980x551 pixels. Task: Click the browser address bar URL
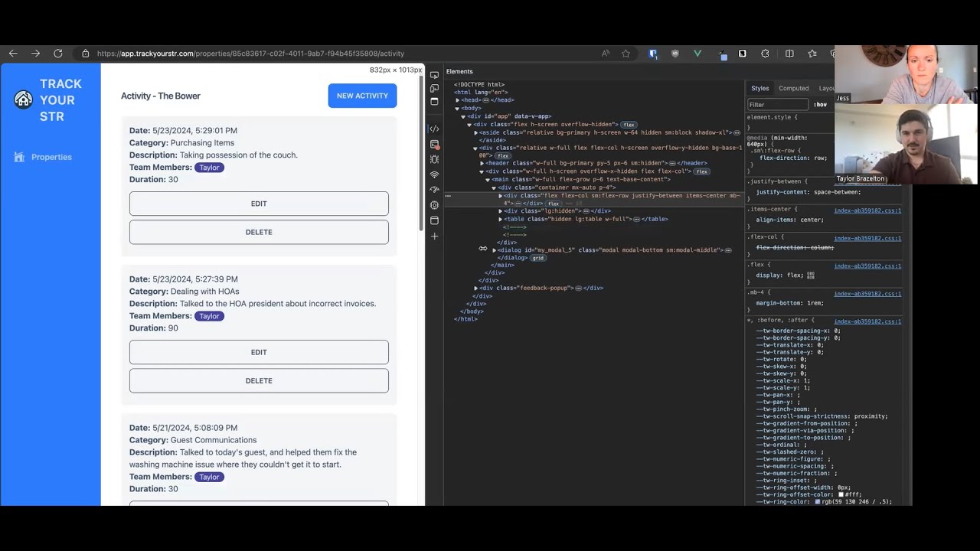tap(250, 54)
